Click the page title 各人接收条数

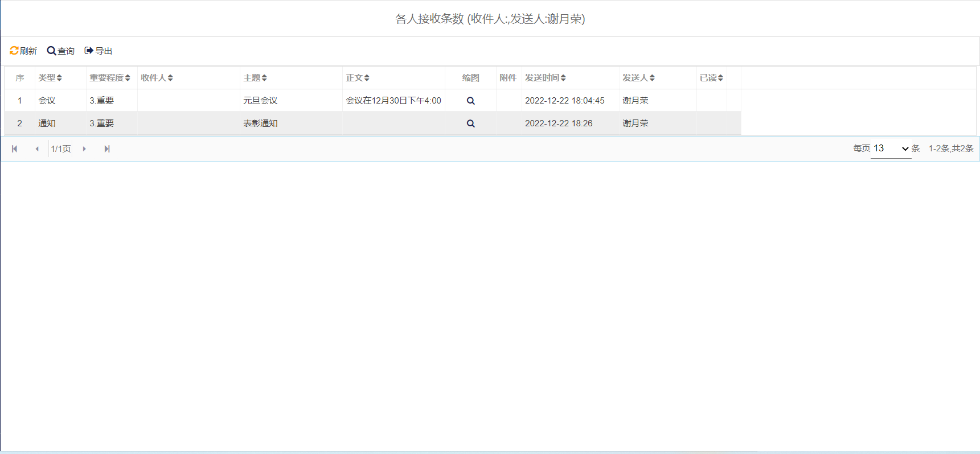430,19
